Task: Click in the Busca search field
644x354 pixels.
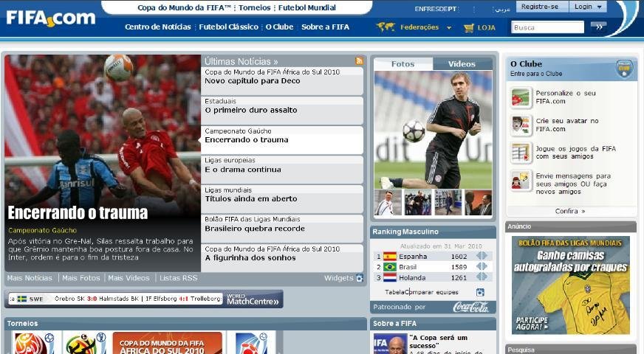Action: 547,27
